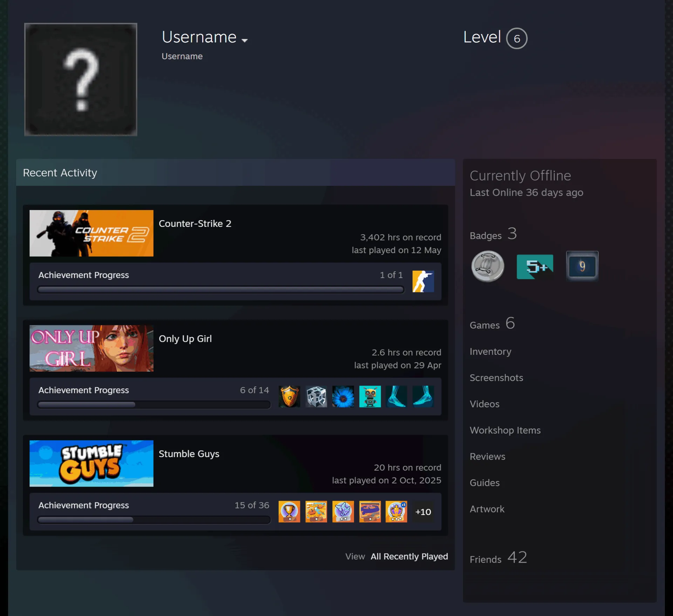Open the Badges 3 section
This screenshot has width=673, height=616.
(493, 234)
